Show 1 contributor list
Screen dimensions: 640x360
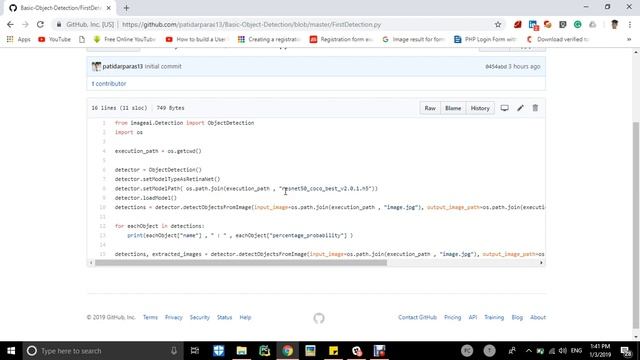tap(109, 83)
